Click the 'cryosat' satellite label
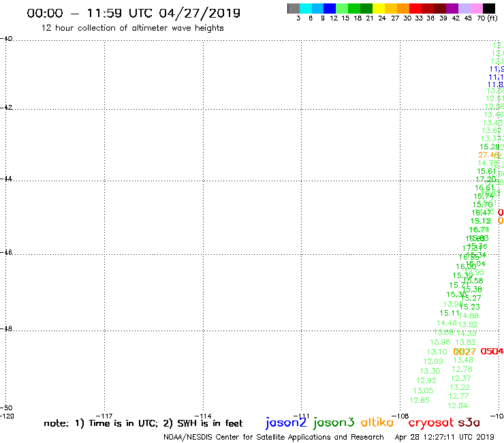 tap(430, 423)
